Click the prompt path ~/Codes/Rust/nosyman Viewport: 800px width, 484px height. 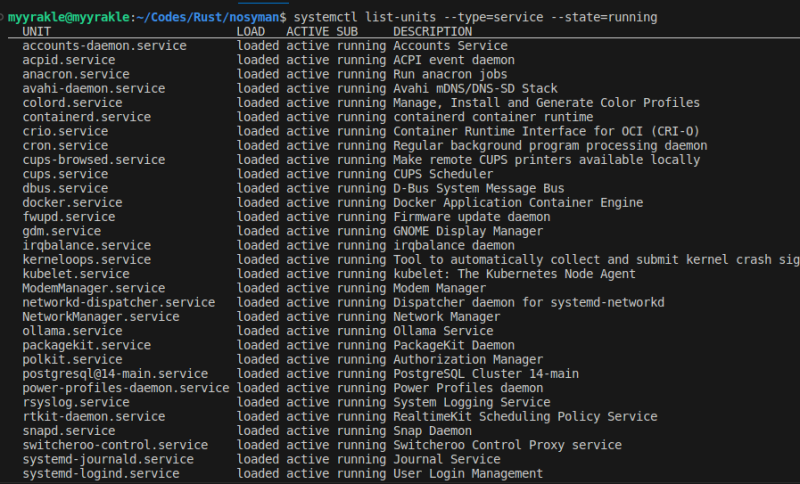[210, 18]
